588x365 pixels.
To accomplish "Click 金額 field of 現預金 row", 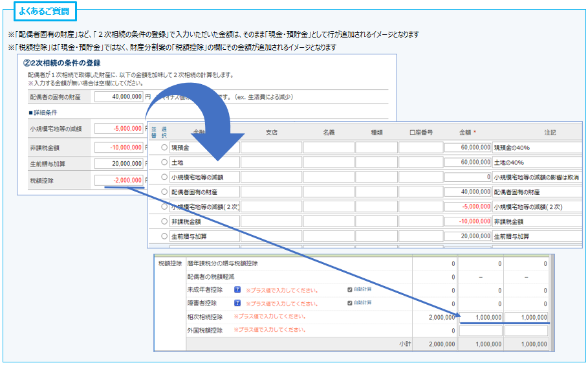I will tap(468, 148).
